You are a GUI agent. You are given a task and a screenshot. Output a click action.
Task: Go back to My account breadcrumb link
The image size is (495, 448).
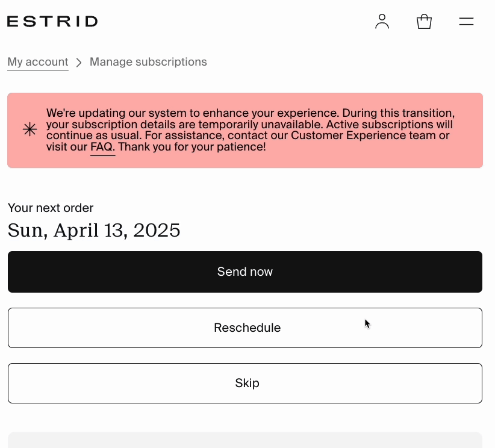(38, 62)
